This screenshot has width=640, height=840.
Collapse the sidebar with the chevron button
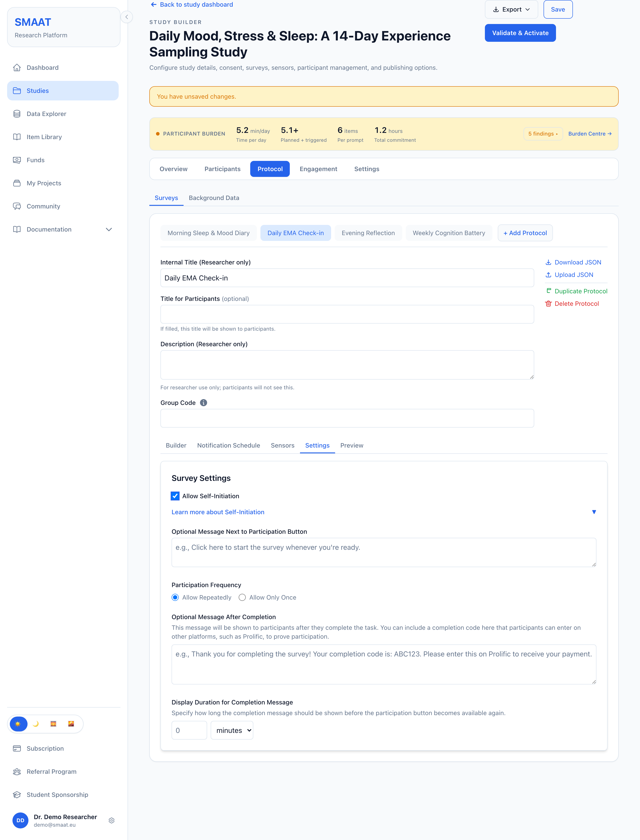[126, 17]
